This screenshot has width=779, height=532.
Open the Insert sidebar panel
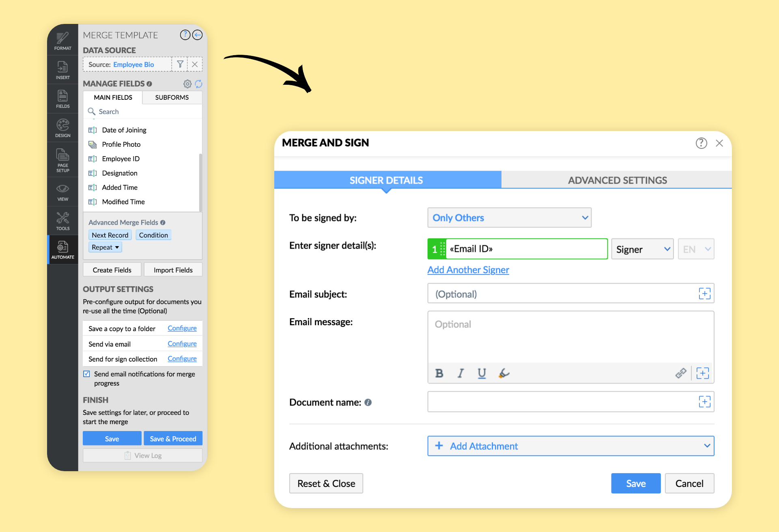[x=62, y=70]
